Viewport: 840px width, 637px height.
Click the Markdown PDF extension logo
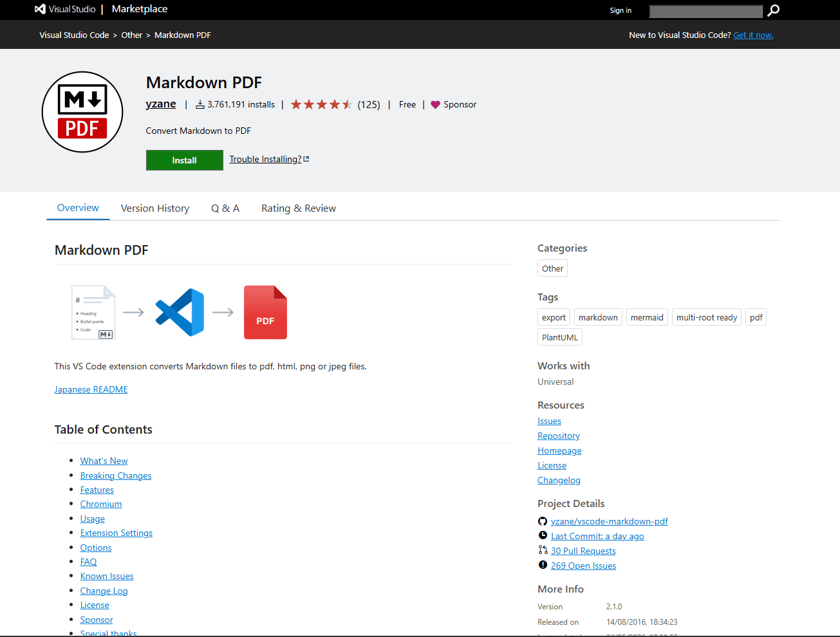pyautogui.click(x=82, y=112)
